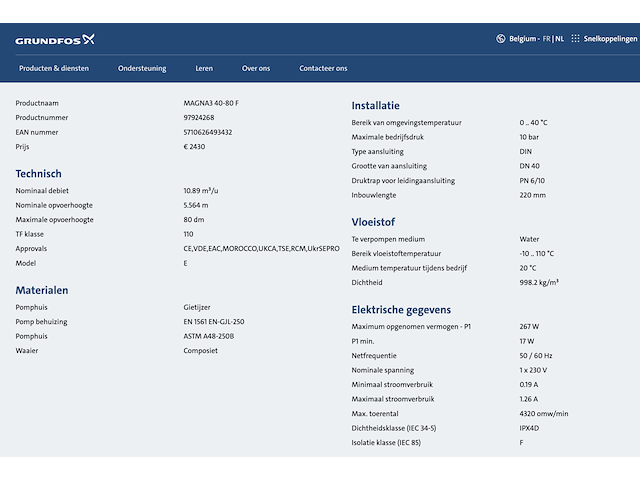Open the Leren menu

pyautogui.click(x=204, y=68)
